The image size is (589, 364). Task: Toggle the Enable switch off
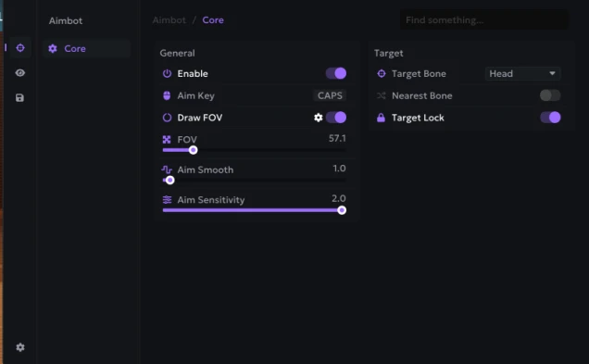tap(336, 73)
